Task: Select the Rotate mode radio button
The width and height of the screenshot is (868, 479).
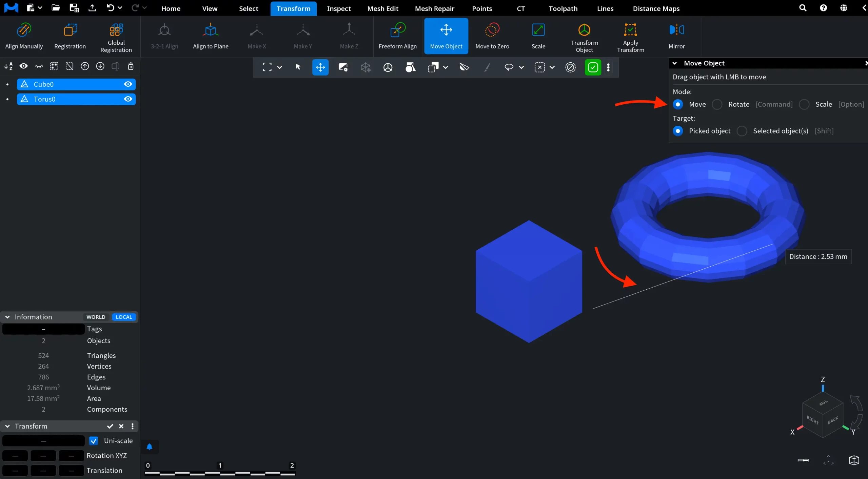Action: coord(717,104)
